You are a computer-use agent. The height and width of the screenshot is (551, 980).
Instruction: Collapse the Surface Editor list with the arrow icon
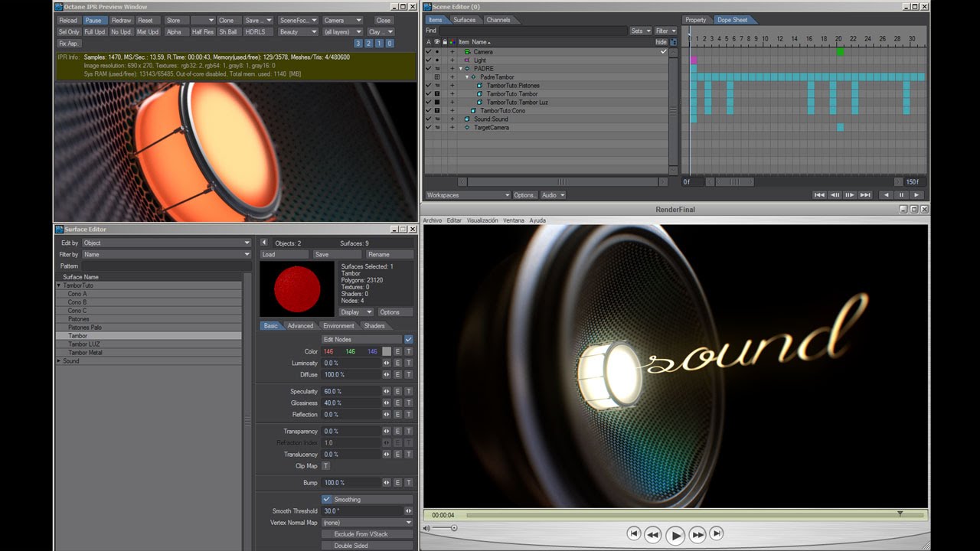(264, 243)
